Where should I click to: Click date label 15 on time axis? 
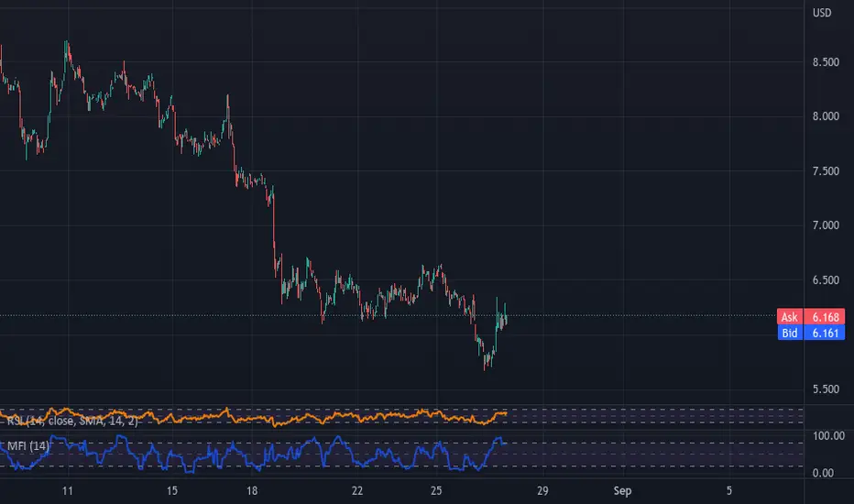172,491
